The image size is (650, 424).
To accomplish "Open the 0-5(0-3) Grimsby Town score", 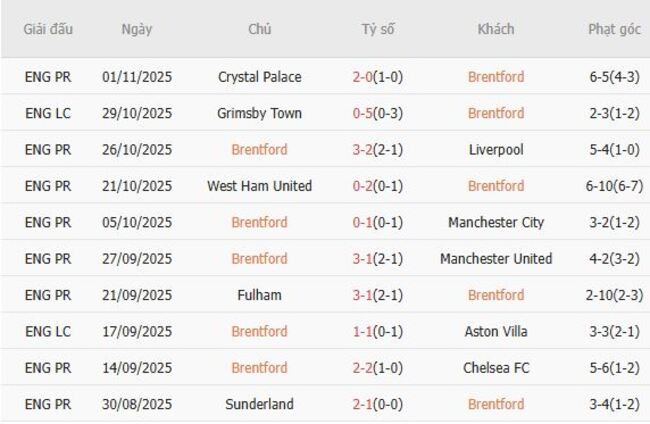I will (378, 113).
